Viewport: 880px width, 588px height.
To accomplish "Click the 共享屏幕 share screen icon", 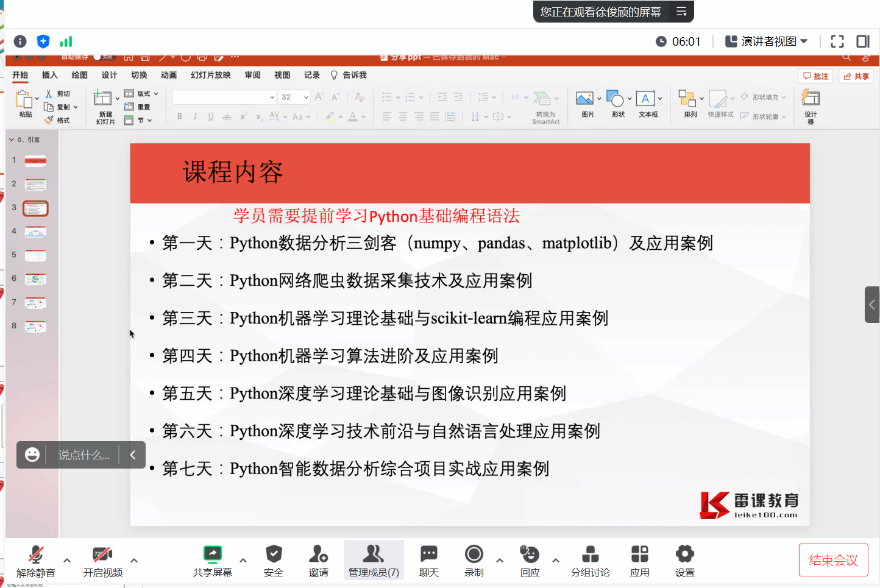I will pos(212,554).
